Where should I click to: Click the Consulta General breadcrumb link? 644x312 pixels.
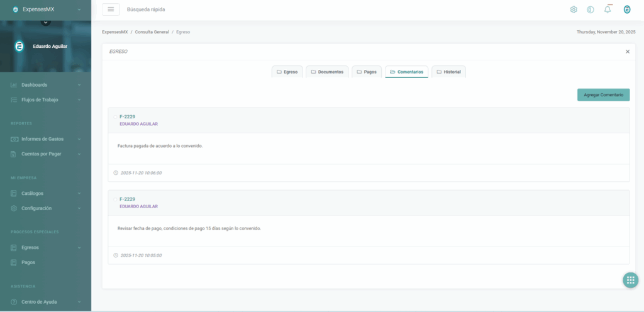(x=152, y=32)
